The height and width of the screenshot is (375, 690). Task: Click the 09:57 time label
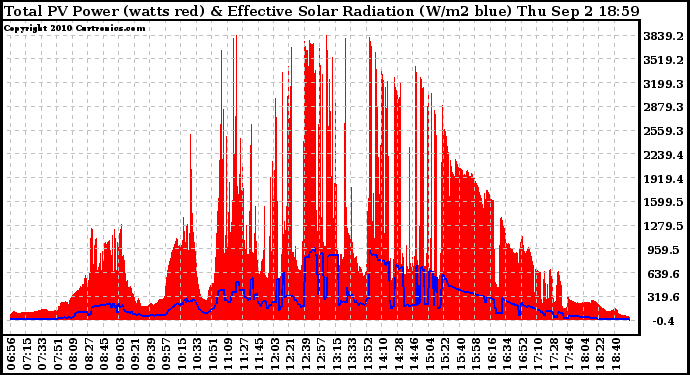click(x=166, y=354)
